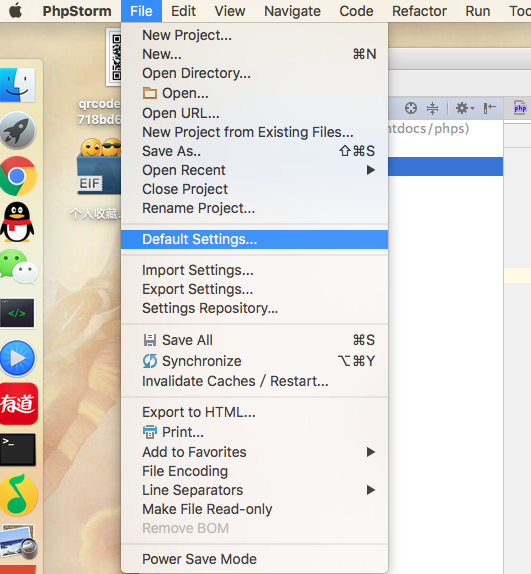Open the PhpStorm application menu
The width and height of the screenshot is (531, 574).
pyautogui.click(x=77, y=11)
